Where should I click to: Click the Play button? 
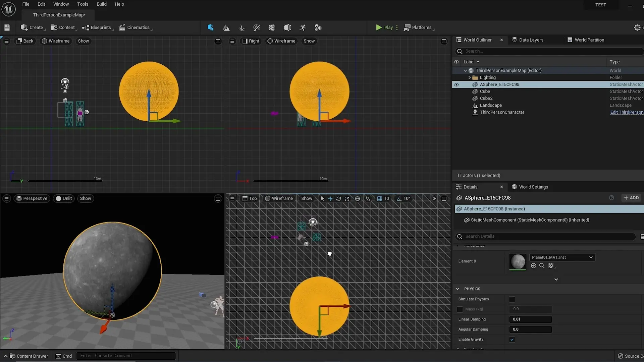tap(384, 27)
